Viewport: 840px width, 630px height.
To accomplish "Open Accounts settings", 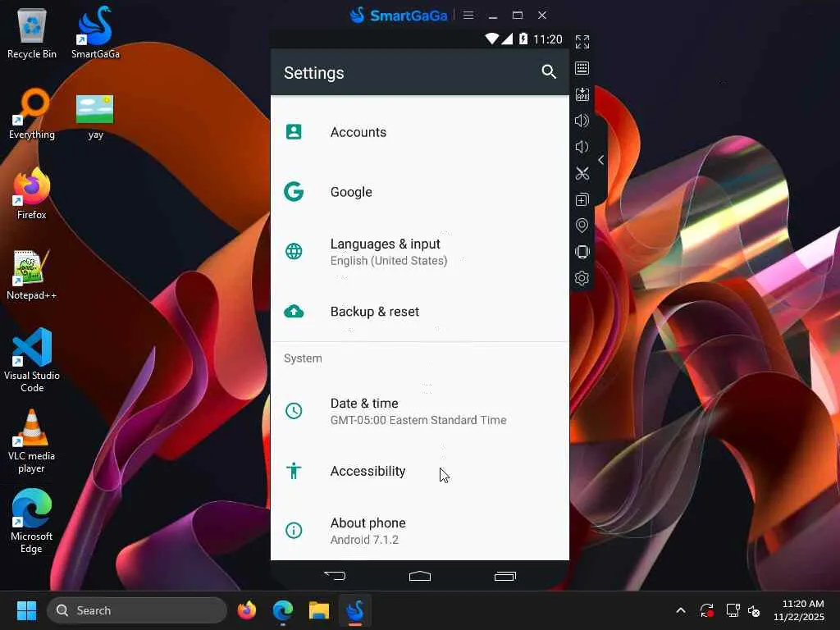I will pyautogui.click(x=419, y=132).
